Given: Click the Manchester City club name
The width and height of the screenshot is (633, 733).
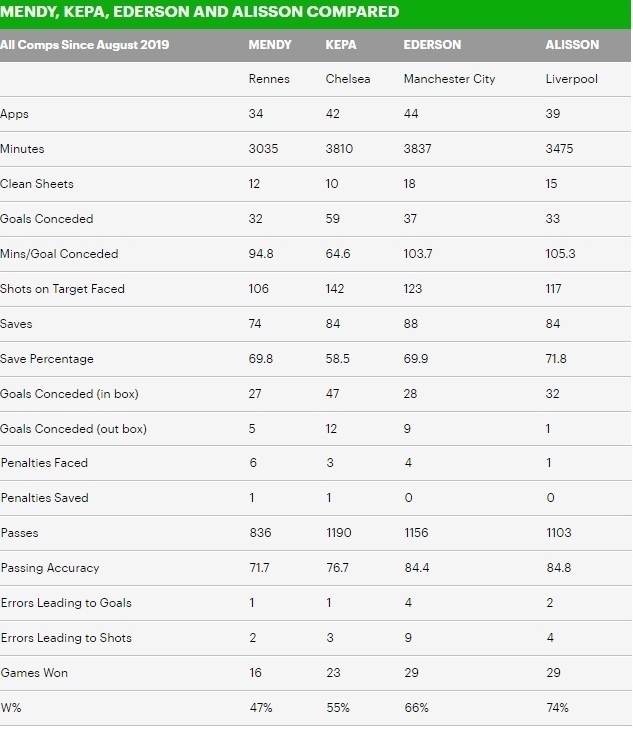Looking at the screenshot, I should point(449,79).
